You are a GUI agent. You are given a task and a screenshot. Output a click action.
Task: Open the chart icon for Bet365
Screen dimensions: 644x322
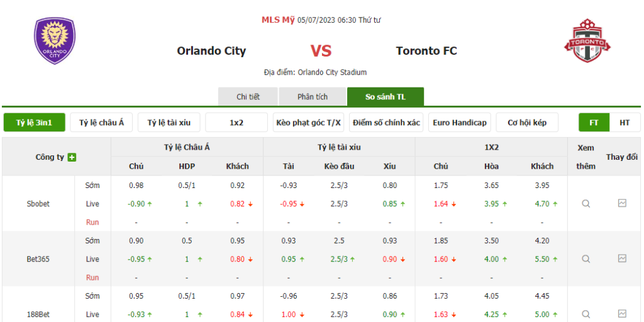(622, 258)
